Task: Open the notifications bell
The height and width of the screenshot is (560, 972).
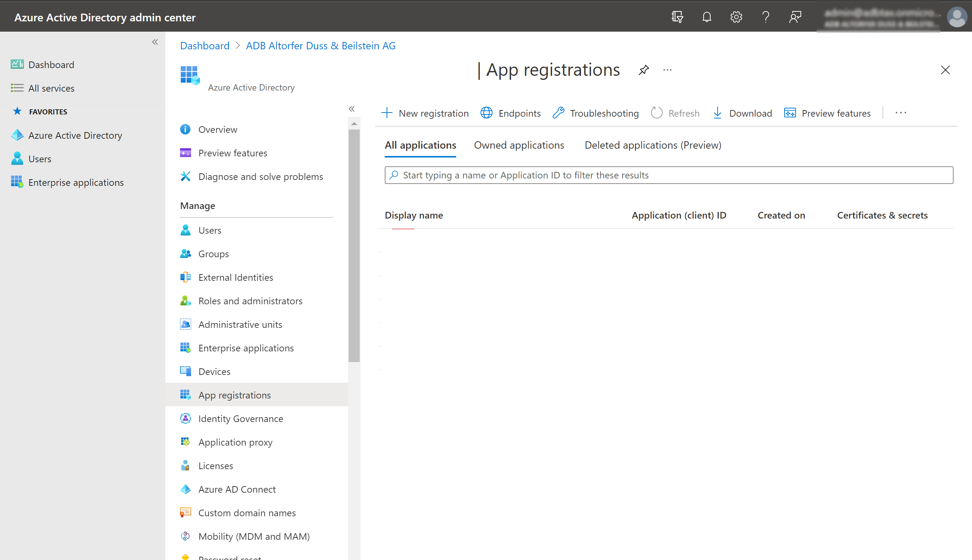Action: [x=707, y=17]
